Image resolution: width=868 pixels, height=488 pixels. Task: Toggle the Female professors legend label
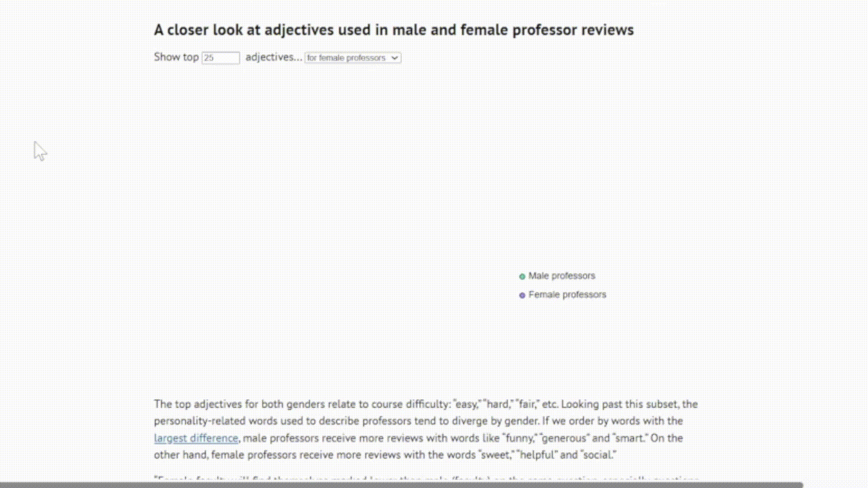[567, 295]
